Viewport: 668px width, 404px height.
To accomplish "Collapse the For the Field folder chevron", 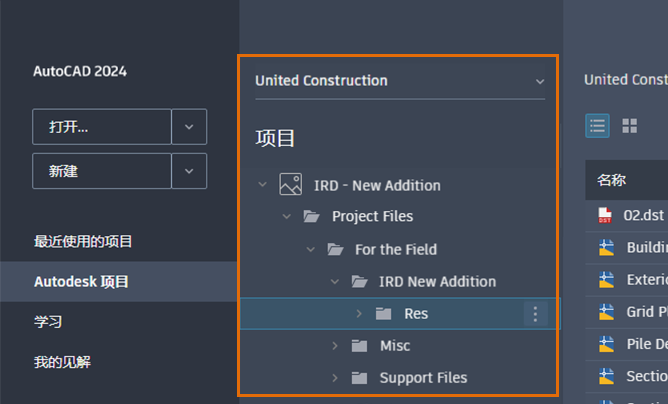I will pos(311,249).
